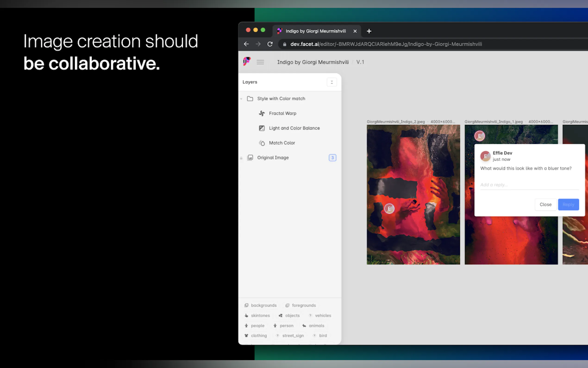The image size is (588, 368).
Task: Open the hamburger menu beside the Facet logo
Action: (x=260, y=62)
